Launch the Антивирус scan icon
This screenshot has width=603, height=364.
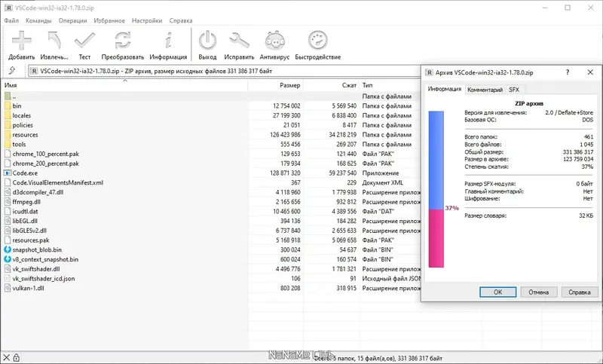[x=274, y=41]
